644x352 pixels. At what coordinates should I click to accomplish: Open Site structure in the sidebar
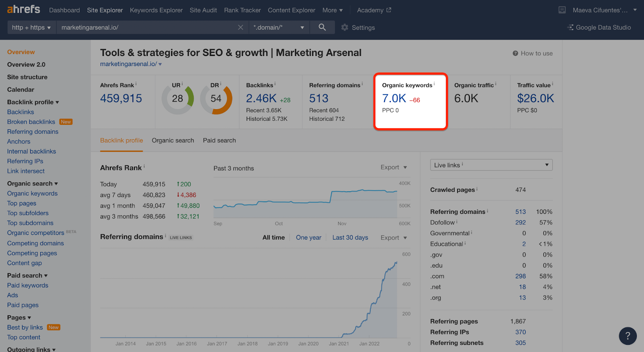[27, 77]
